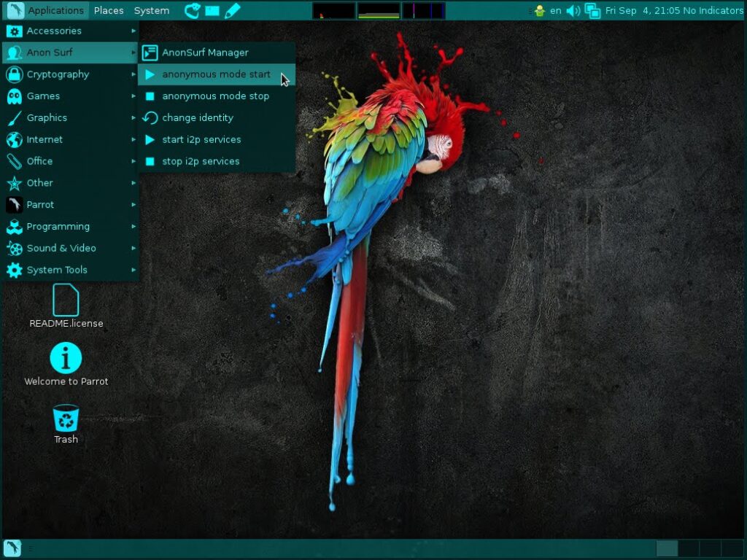
Task: Open the Trash desktop icon
Action: coord(66,419)
